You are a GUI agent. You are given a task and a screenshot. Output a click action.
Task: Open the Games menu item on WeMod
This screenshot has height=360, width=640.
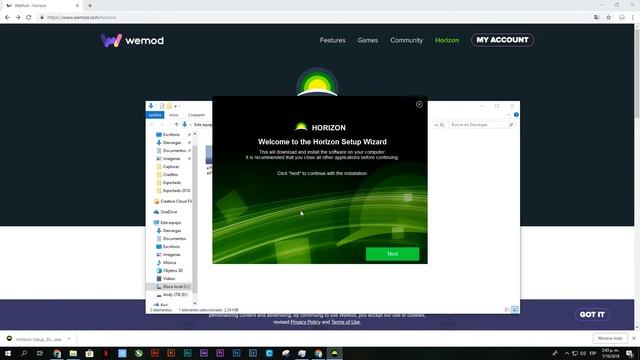point(367,40)
